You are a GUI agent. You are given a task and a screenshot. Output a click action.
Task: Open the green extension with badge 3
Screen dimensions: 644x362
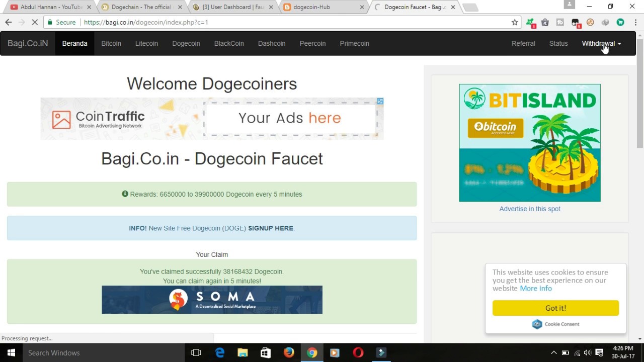pos(530,22)
